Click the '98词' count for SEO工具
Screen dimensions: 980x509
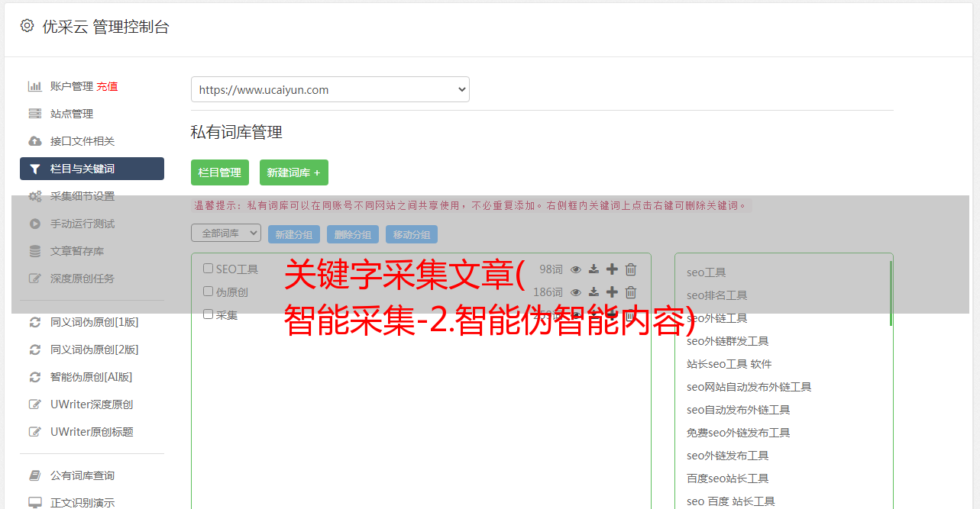(x=551, y=269)
